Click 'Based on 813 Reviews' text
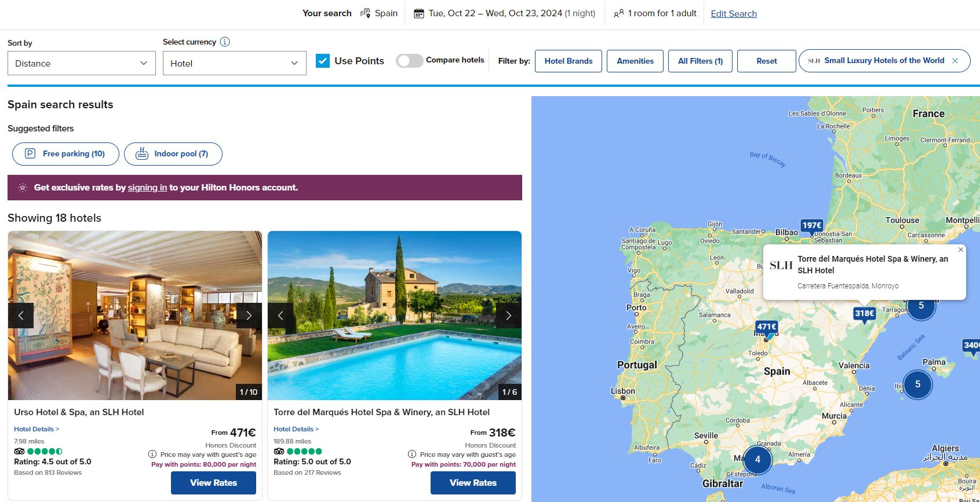 (48, 472)
